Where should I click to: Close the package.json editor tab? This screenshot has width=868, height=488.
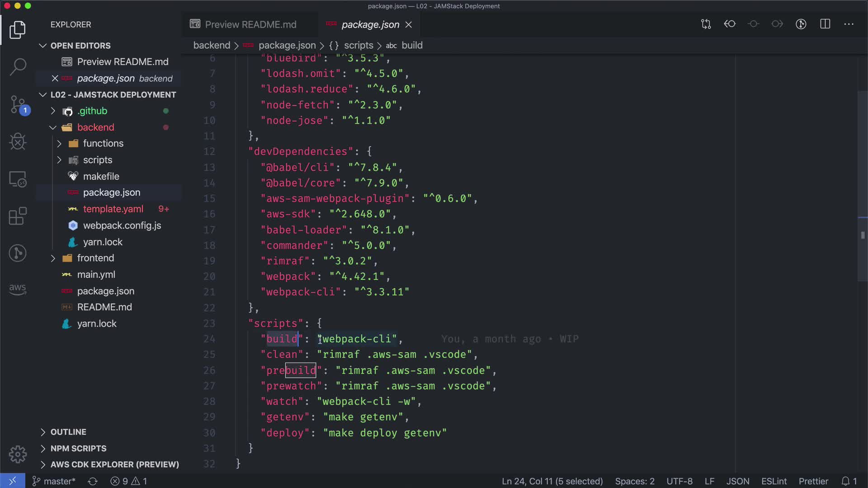[x=409, y=25]
